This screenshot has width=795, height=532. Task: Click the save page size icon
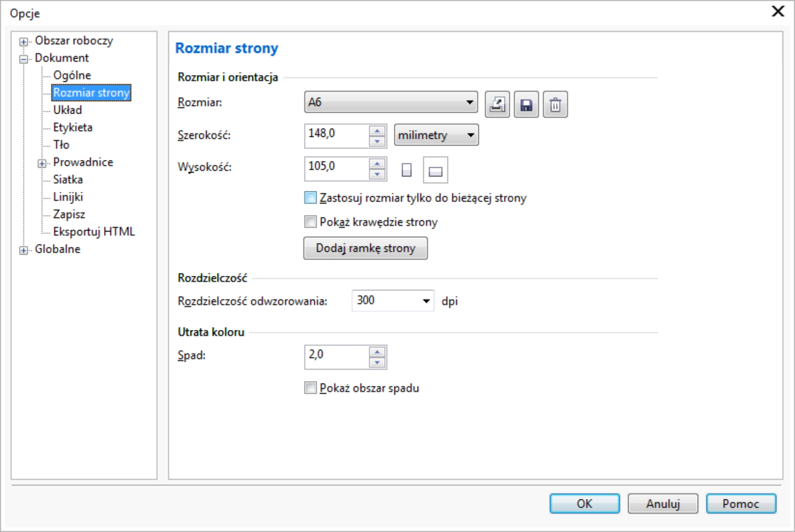[526, 105]
